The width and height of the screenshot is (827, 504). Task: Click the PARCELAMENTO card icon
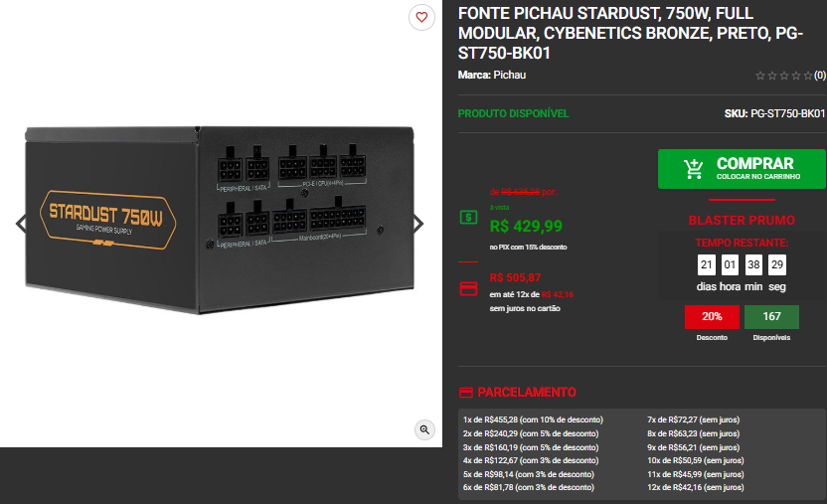[466, 393]
